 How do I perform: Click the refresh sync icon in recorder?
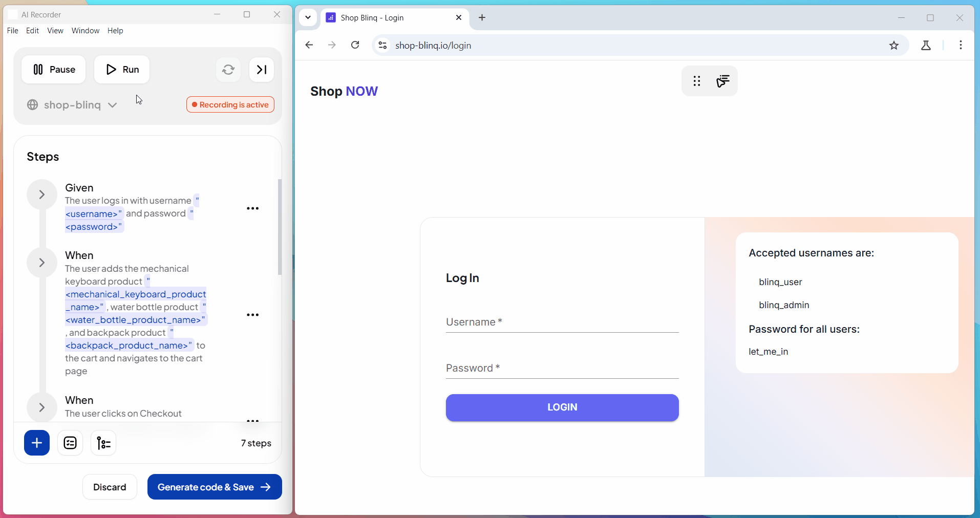click(x=228, y=70)
